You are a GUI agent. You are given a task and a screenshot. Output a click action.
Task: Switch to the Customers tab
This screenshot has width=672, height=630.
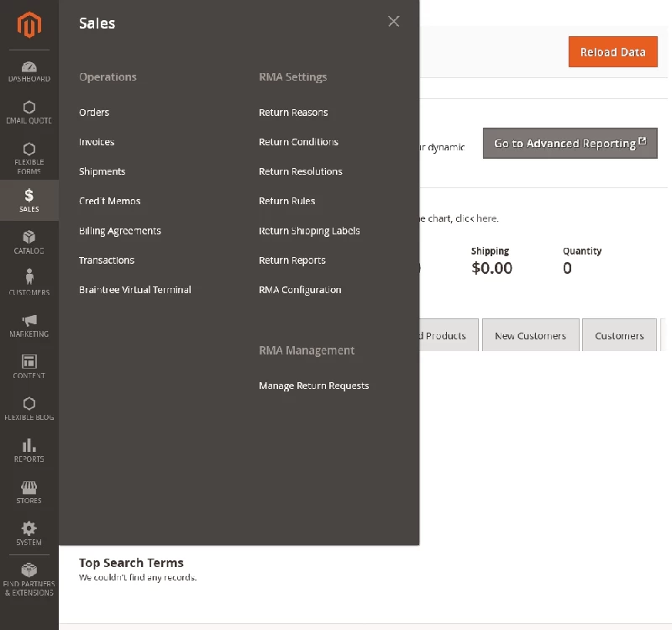[619, 335]
